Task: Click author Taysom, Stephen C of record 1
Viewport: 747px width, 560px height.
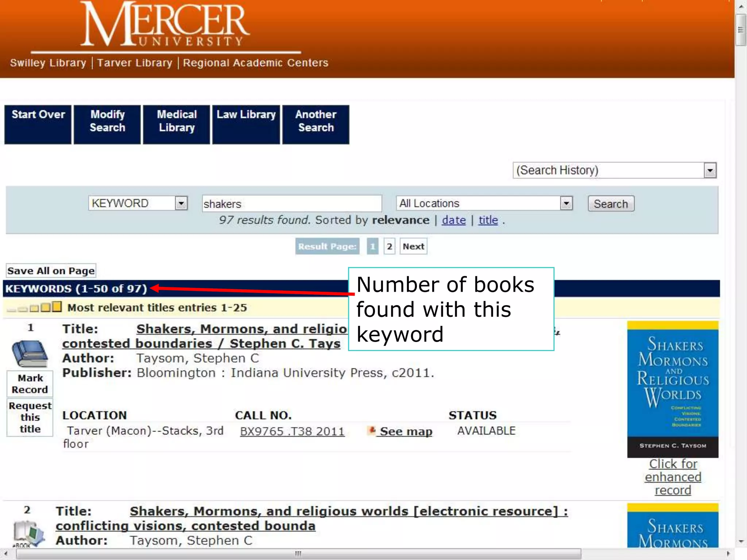Action: (x=198, y=358)
